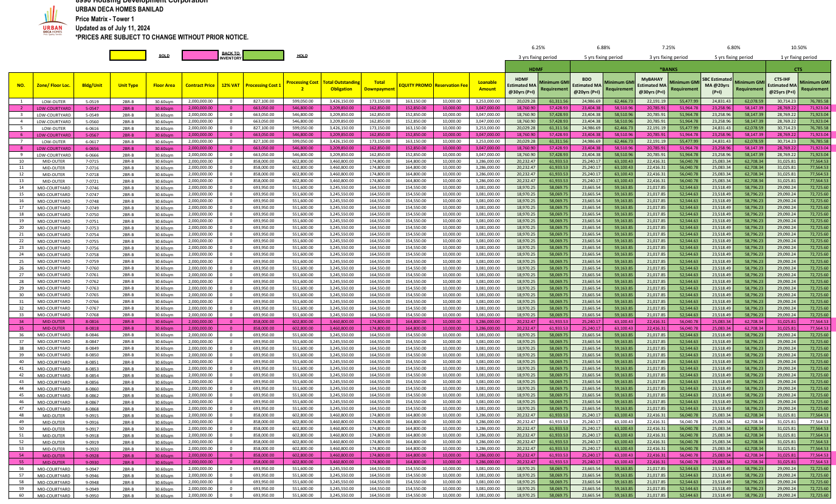Select the Contract Price column header
Screen dimensions: 836x504
coord(200,85)
